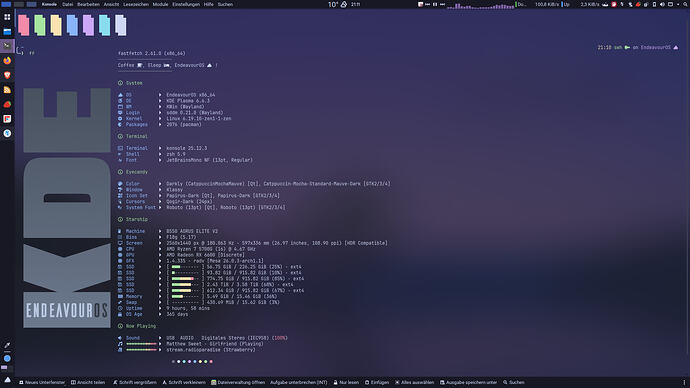The image size is (690, 388).
Task: Click Ansicht teilen in bottom toolbar
Action: 88,382
